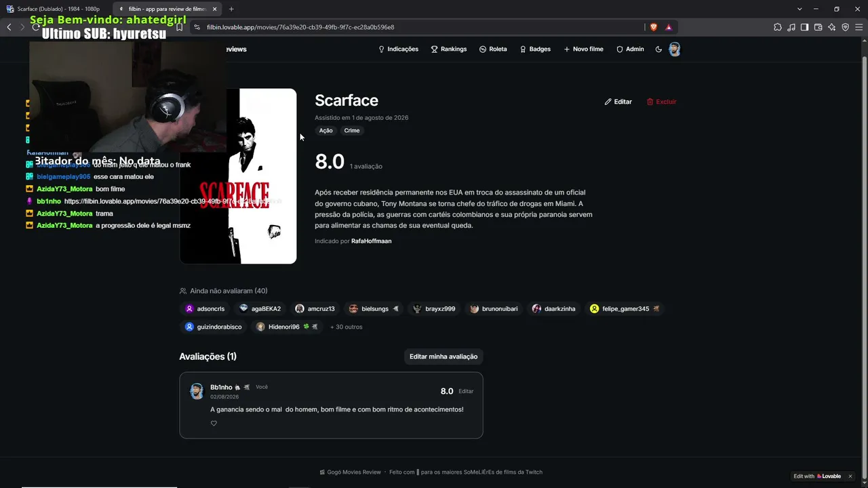Add a movie via Novo filme

click(x=583, y=49)
